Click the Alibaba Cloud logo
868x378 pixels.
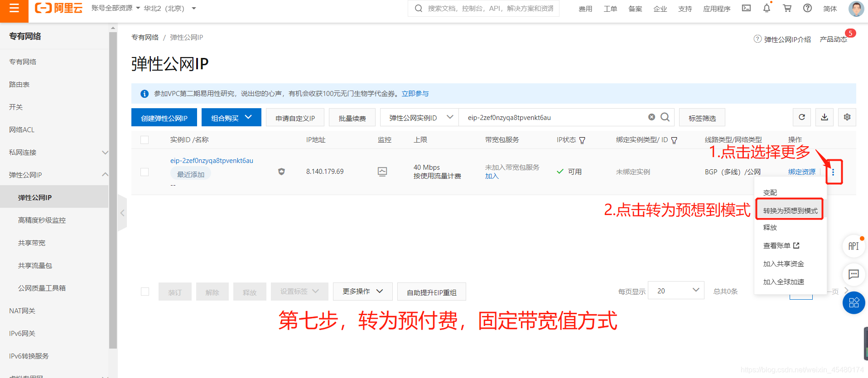[x=59, y=8]
